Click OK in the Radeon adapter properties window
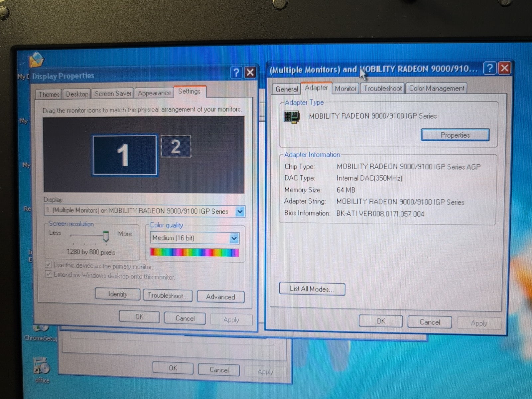This screenshot has height=399, width=532. coord(381,321)
